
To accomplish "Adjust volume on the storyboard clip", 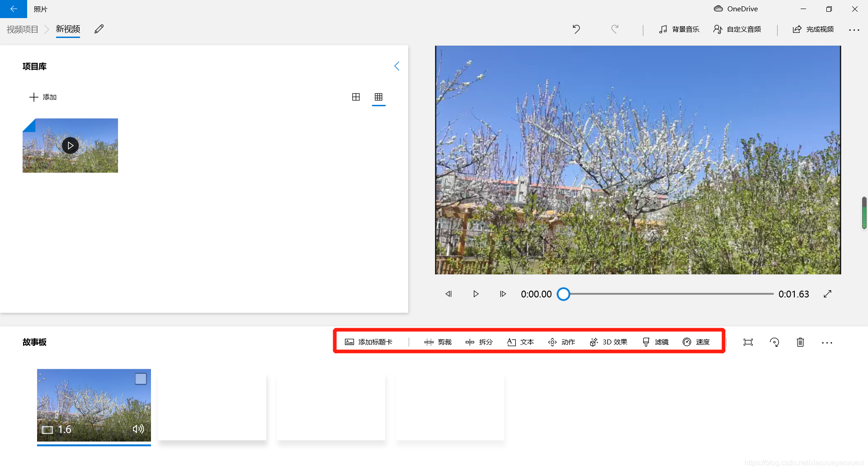I will pyautogui.click(x=138, y=429).
